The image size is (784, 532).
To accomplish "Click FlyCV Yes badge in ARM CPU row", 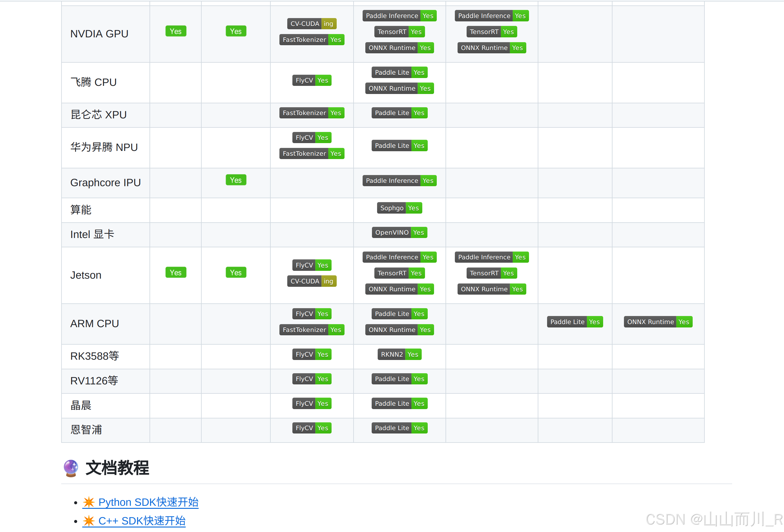I will 312,314.
